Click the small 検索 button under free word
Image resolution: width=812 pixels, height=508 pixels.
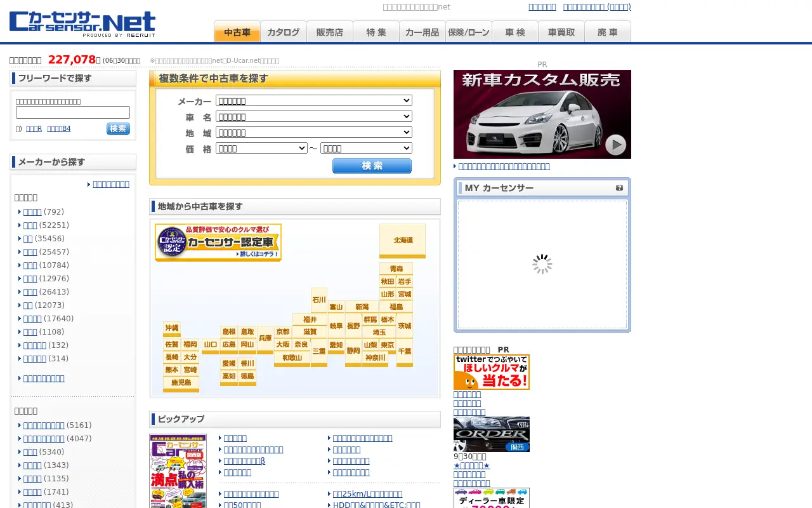(118, 129)
